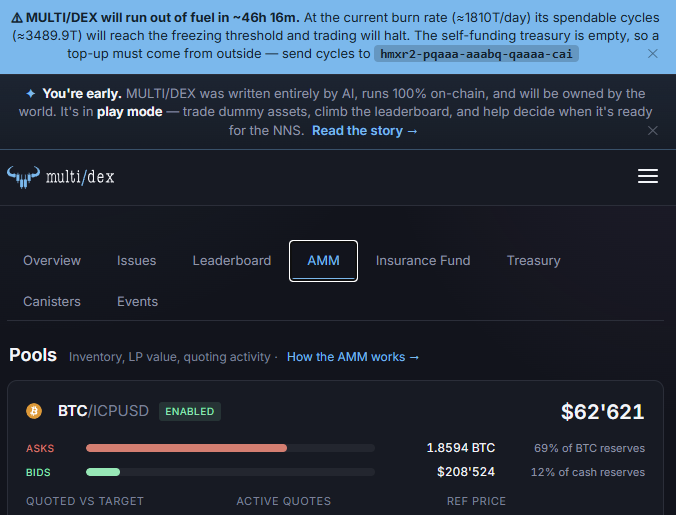Viewport: 676px width, 515px height.
Task: Close the "You're early" banner
Action: [653, 131]
